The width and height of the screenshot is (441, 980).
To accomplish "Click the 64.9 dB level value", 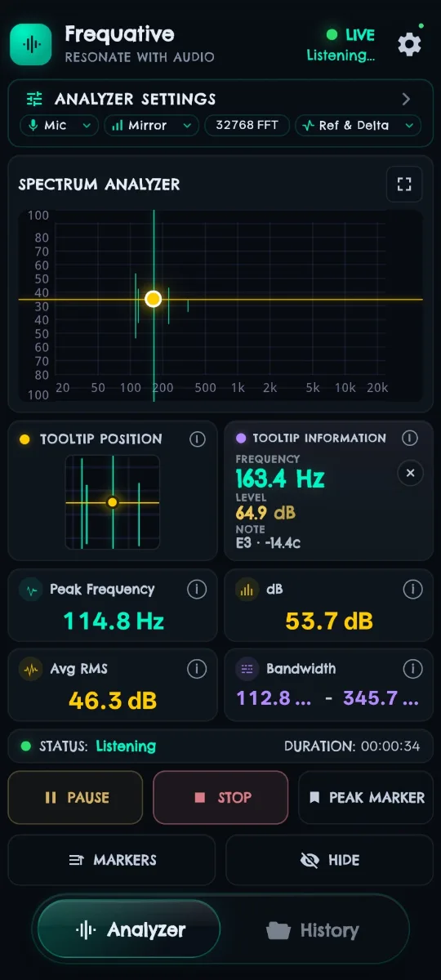I will point(265,513).
